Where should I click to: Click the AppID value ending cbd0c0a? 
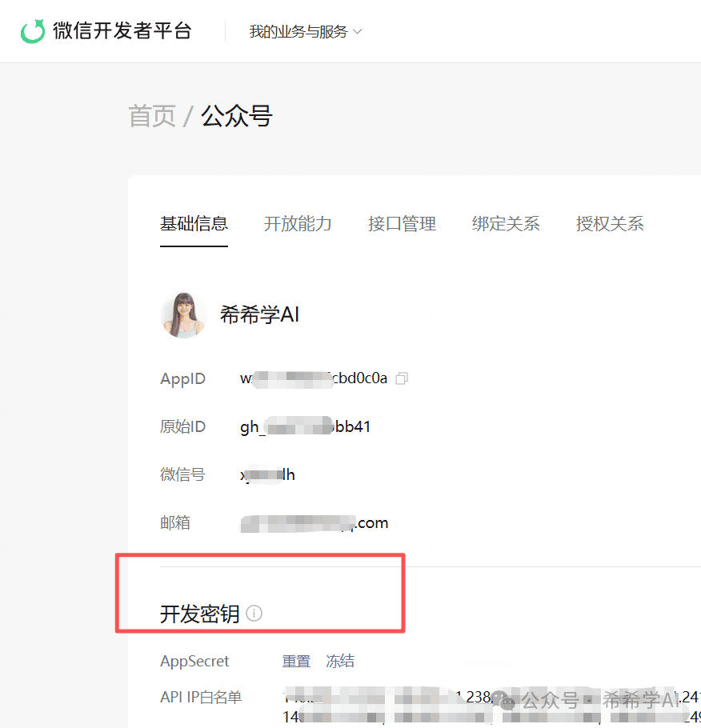(x=314, y=378)
